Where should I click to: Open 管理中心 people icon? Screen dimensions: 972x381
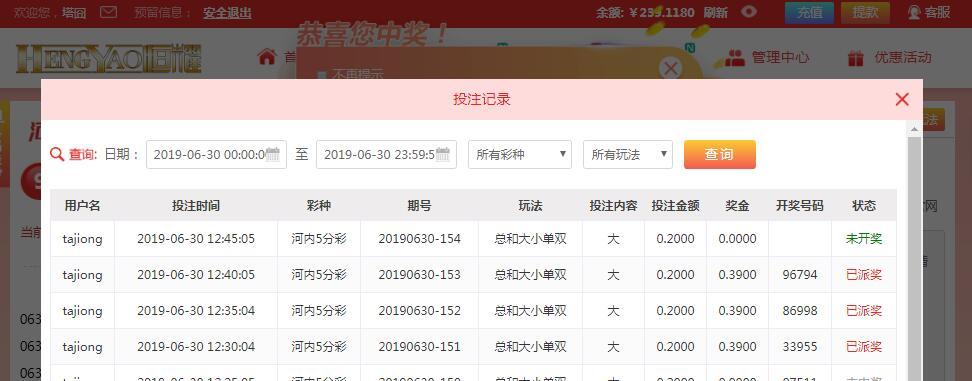click(x=735, y=58)
